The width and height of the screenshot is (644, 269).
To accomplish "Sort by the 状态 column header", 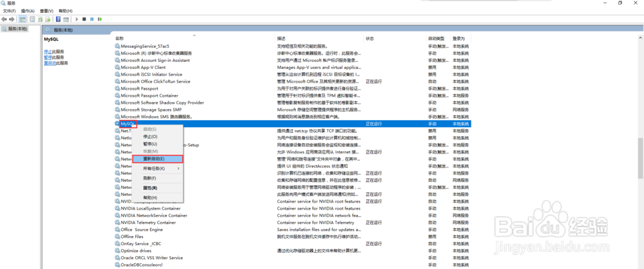I will click(395, 39).
